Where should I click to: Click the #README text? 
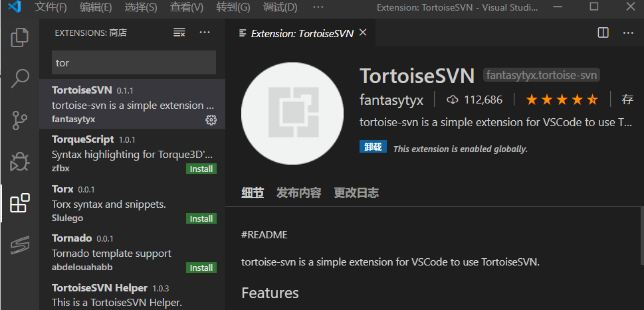pos(265,235)
